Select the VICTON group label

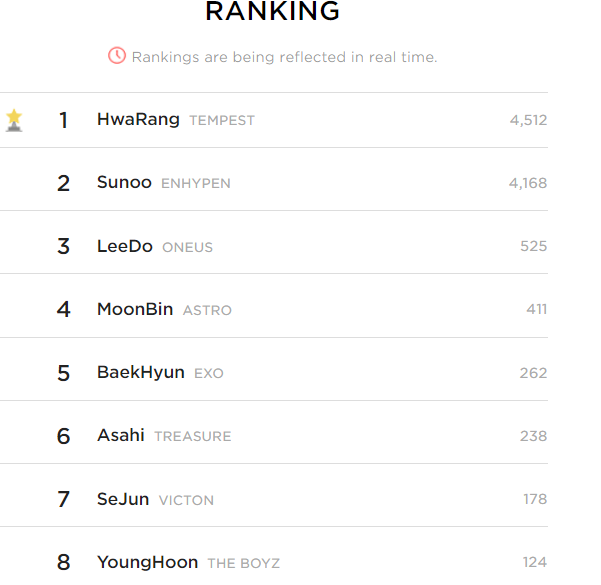point(186,500)
